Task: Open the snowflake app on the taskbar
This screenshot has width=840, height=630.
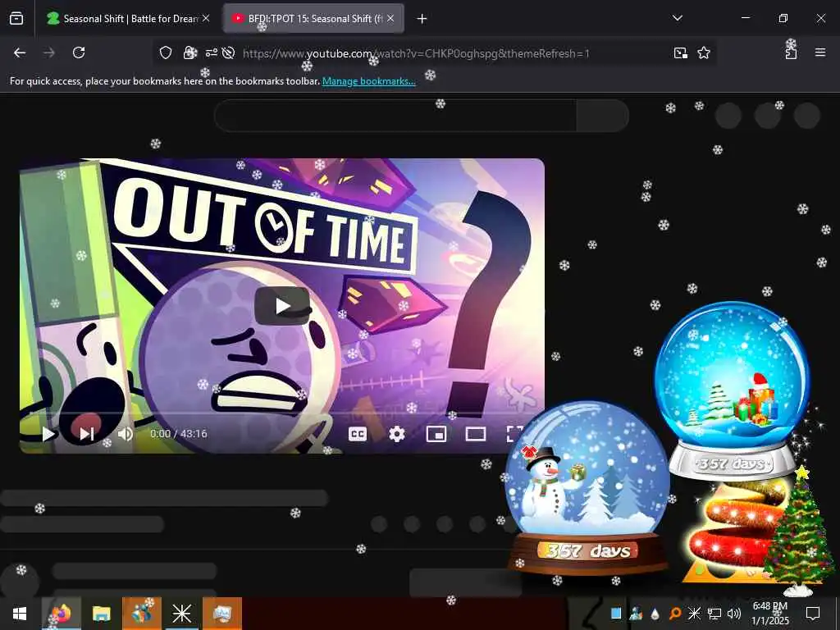Action: [181, 614]
